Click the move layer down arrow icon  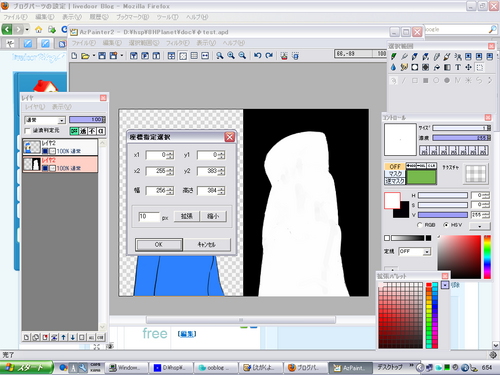coord(73,337)
